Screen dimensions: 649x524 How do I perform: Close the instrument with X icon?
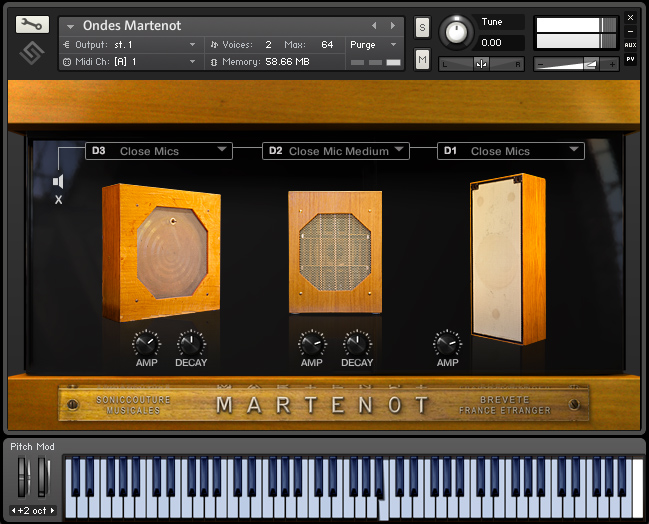click(x=630, y=17)
